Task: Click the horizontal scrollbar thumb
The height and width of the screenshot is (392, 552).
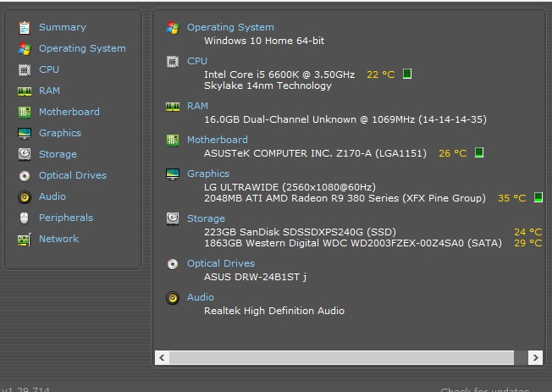Action: click(x=341, y=357)
